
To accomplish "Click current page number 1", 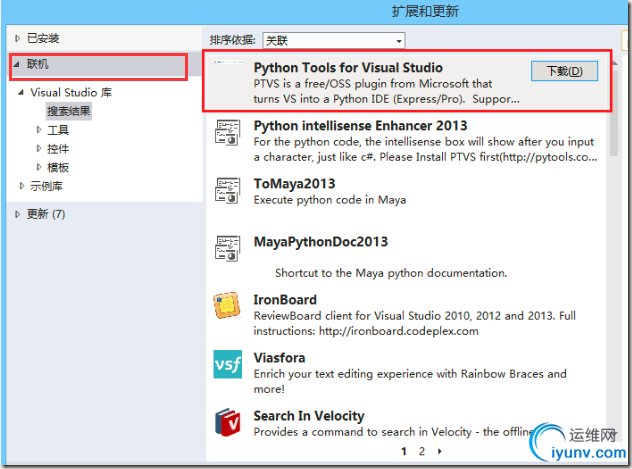I will click(x=404, y=451).
